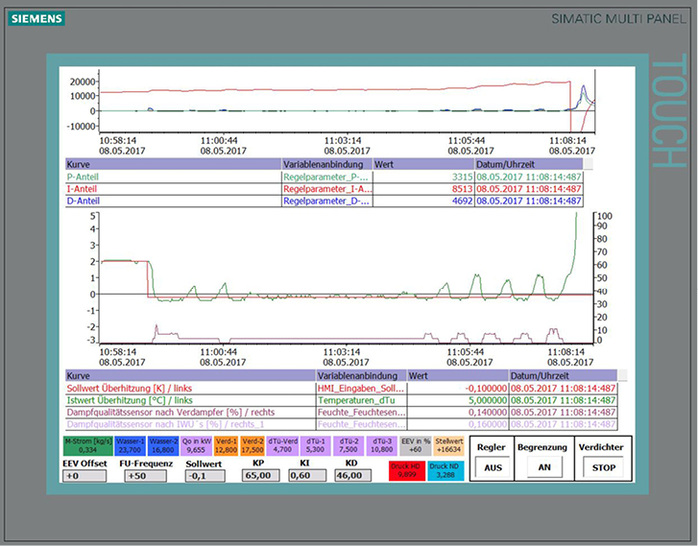Viewport: 698px width, 546px height.
Task: Click the red Druck HD indicator
Action: [x=406, y=470]
